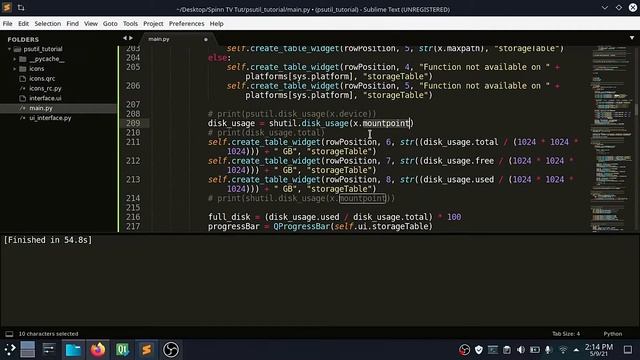Click the 'Finished in 54.8s' output text
Viewport: 640px width, 360px height.
tap(48, 240)
